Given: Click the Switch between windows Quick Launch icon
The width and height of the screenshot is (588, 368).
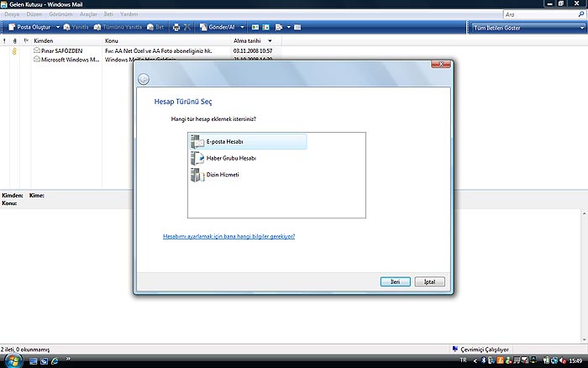Looking at the screenshot, I should 44,361.
